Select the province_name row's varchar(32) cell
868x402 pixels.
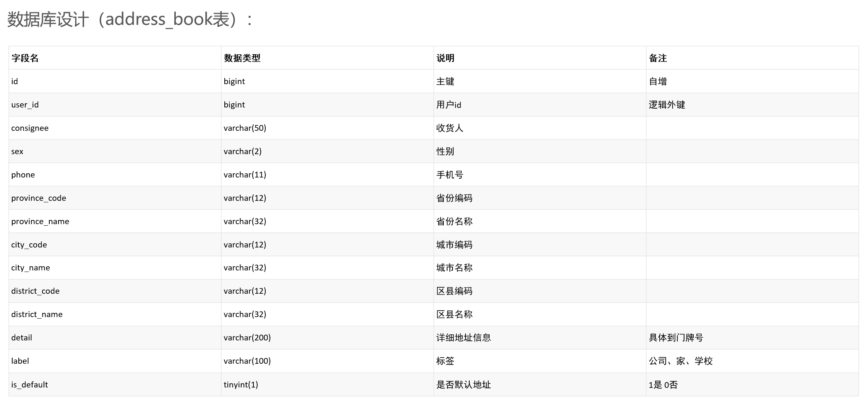point(245,221)
